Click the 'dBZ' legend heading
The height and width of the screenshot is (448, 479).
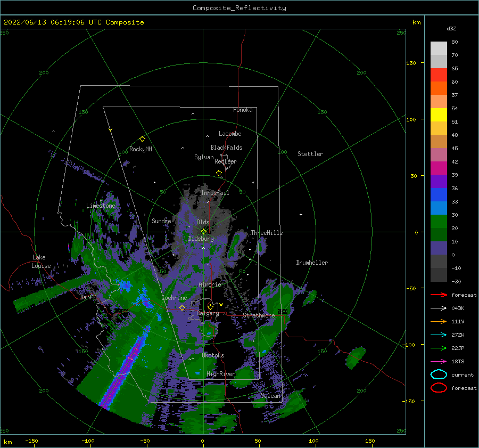pos(451,29)
